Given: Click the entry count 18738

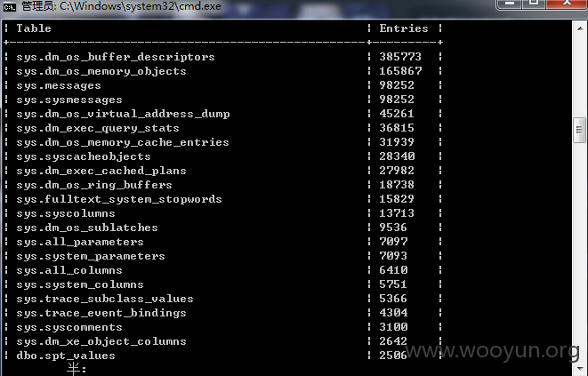Looking at the screenshot, I should click(x=397, y=185).
